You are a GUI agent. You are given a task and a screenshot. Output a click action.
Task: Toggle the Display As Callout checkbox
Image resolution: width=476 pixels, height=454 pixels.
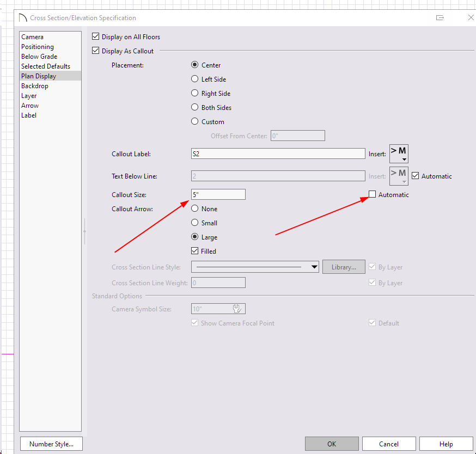coord(96,51)
